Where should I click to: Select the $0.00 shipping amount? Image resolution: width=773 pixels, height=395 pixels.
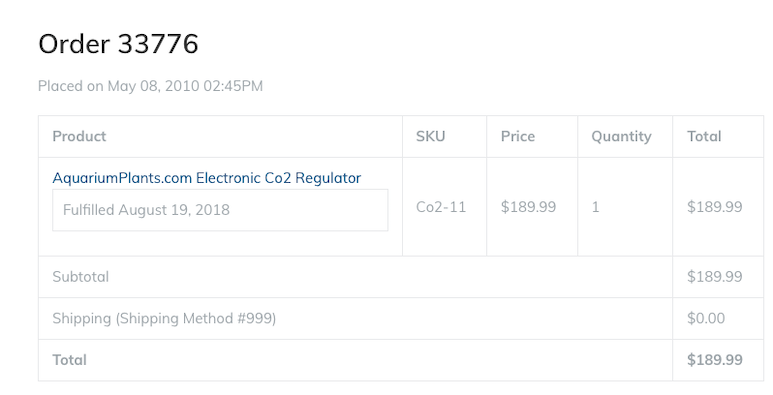706,318
